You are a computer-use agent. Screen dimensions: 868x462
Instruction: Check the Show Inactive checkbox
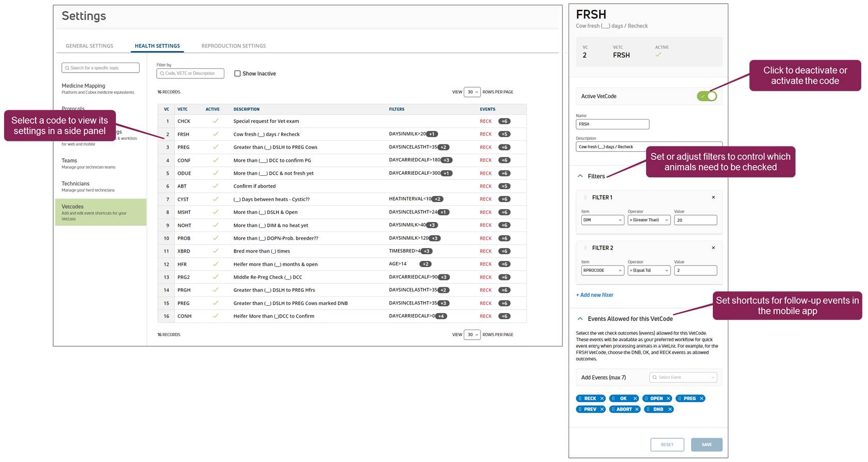[238, 74]
